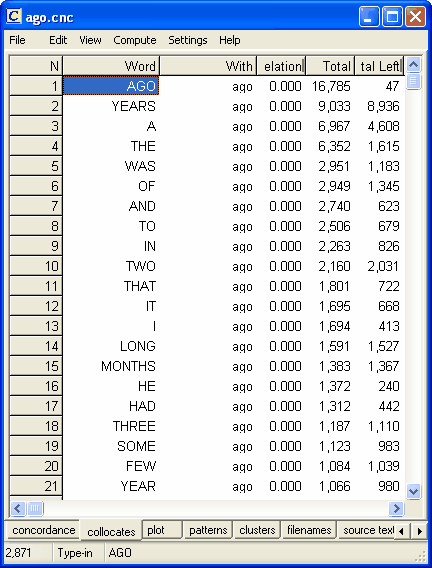Screen dimensions: 432x568
Task: Open the Compute menu
Action: pyautogui.click(x=135, y=40)
